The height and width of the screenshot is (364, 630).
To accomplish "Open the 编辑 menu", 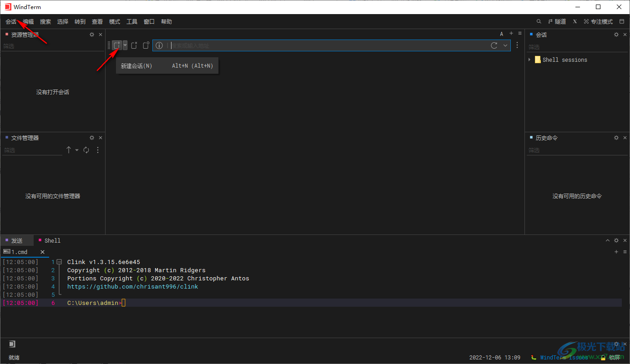I will coord(28,22).
